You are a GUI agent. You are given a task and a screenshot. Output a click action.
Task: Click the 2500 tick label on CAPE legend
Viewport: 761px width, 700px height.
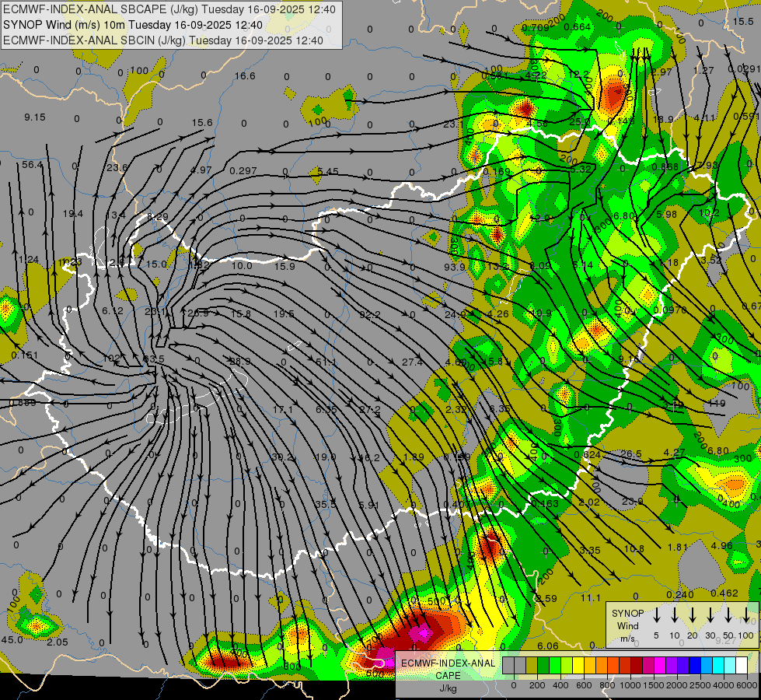[700, 685]
